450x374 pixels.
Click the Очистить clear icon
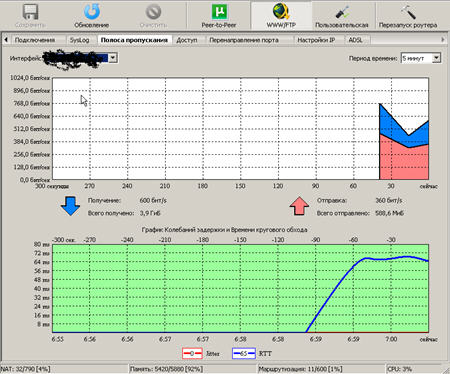(153, 12)
